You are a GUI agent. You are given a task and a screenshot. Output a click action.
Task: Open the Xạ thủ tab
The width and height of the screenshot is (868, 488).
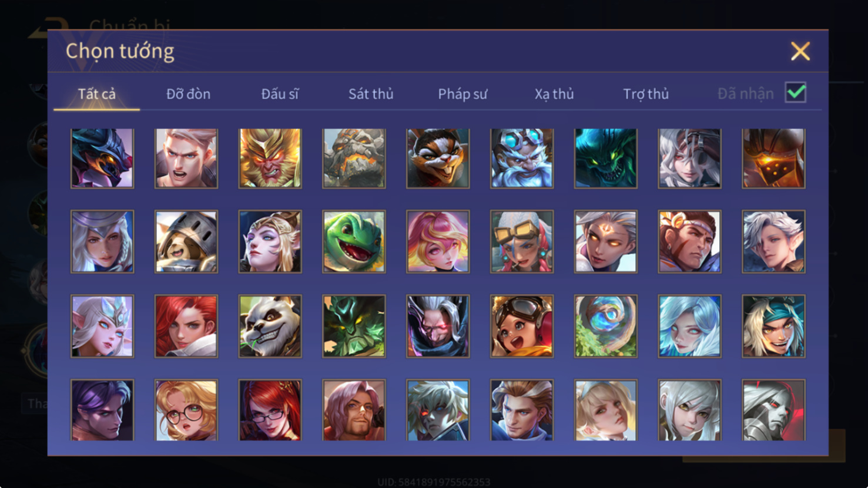[x=554, y=94]
